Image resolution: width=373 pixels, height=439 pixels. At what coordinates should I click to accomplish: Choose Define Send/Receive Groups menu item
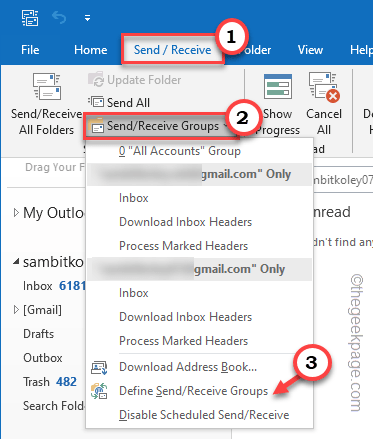pyautogui.click(x=193, y=391)
